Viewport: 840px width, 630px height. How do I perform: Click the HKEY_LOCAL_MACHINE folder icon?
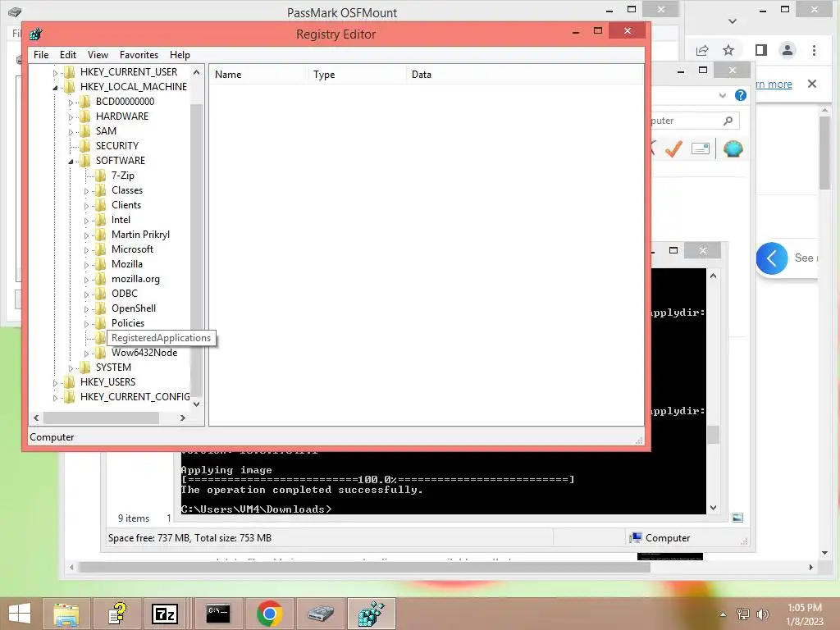(x=69, y=87)
